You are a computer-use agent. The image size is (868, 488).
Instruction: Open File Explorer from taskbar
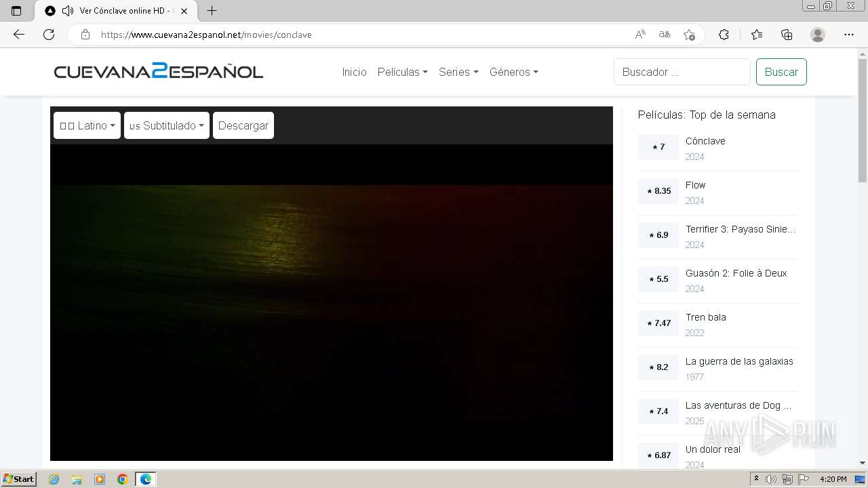[77, 479]
